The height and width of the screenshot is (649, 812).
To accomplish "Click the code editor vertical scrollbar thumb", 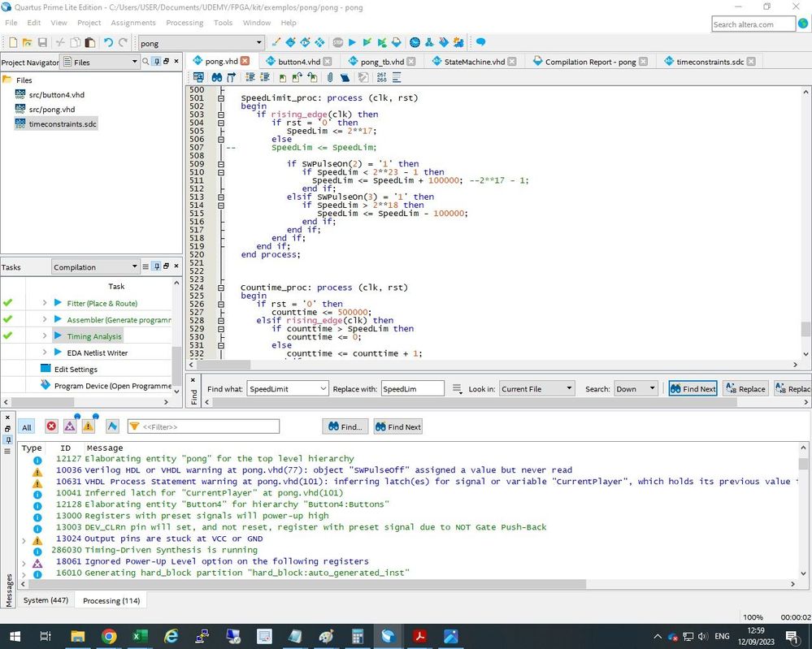I will click(x=805, y=329).
